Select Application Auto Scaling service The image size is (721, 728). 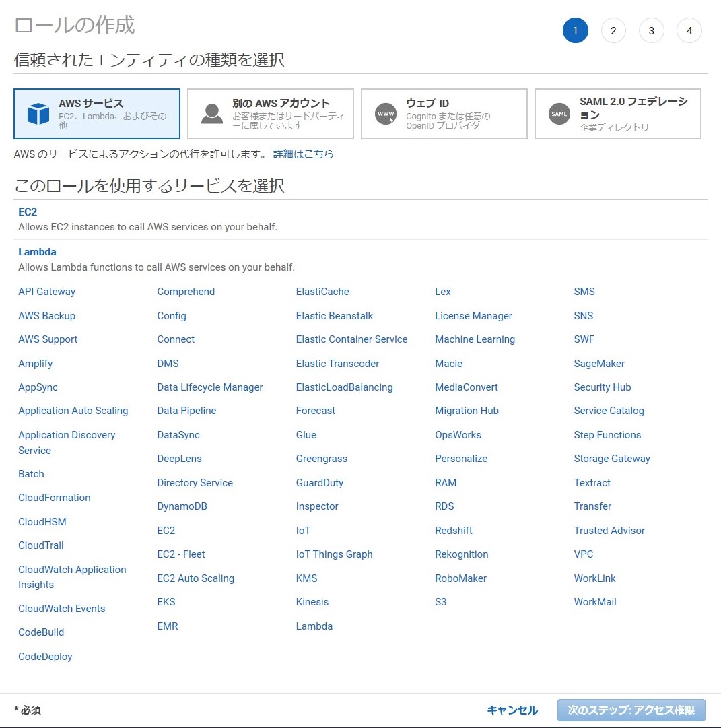click(x=73, y=411)
